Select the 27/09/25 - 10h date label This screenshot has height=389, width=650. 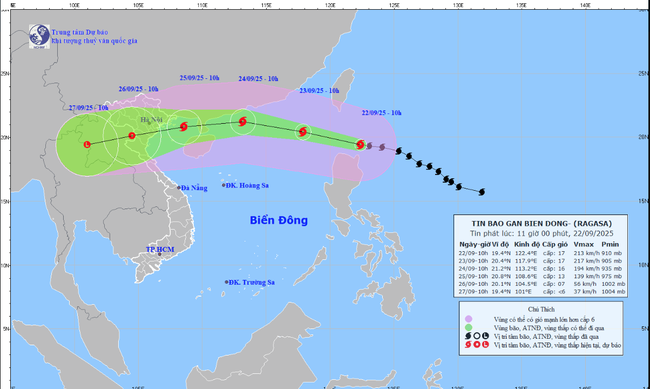pyautogui.click(x=89, y=108)
